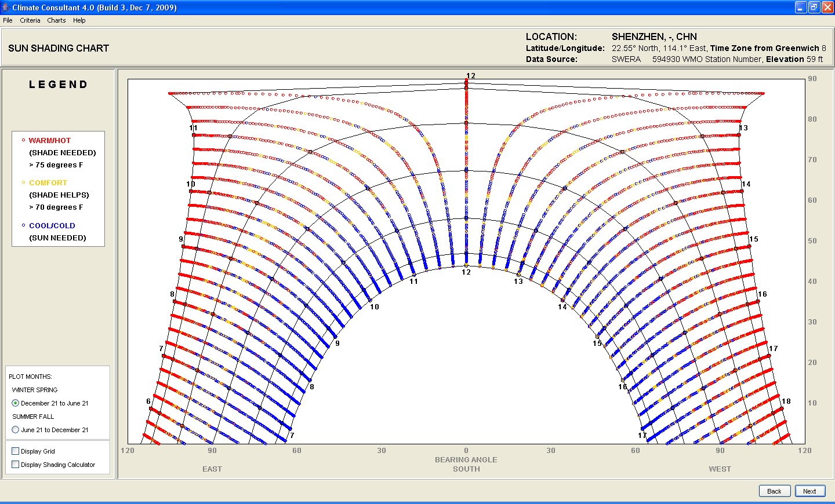Click the 90 altitude label on right axis
The width and height of the screenshot is (835, 504).
point(812,79)
